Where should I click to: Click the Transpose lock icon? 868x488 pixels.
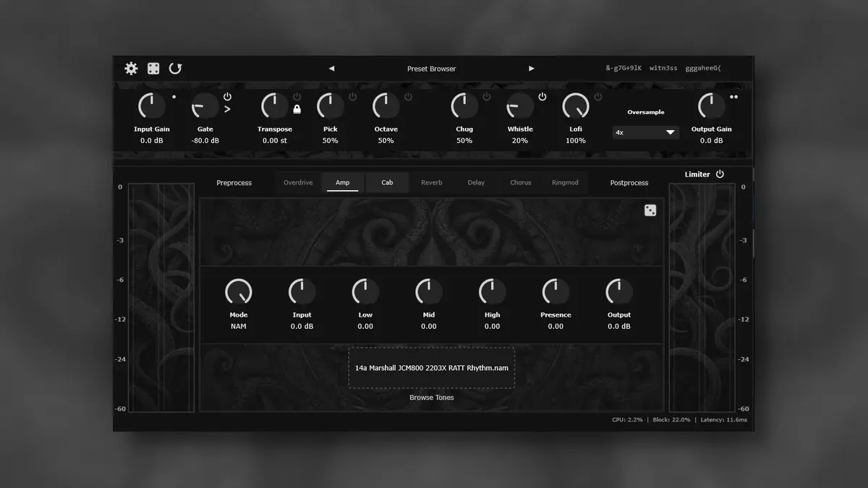coord(297,109)
